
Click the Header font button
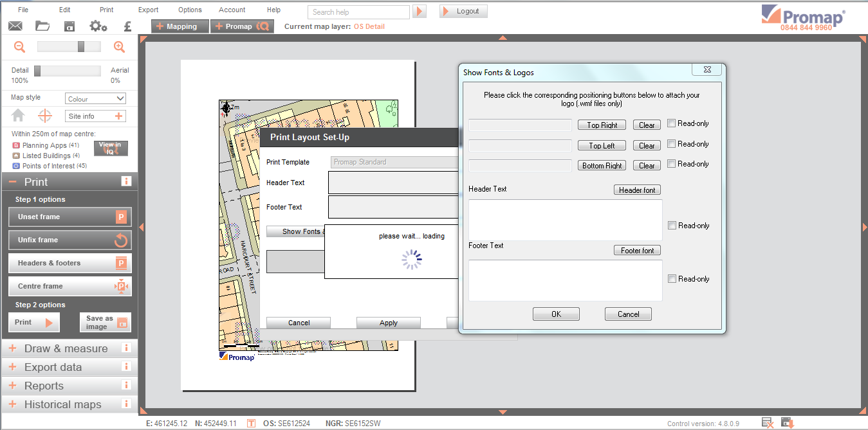637,190
